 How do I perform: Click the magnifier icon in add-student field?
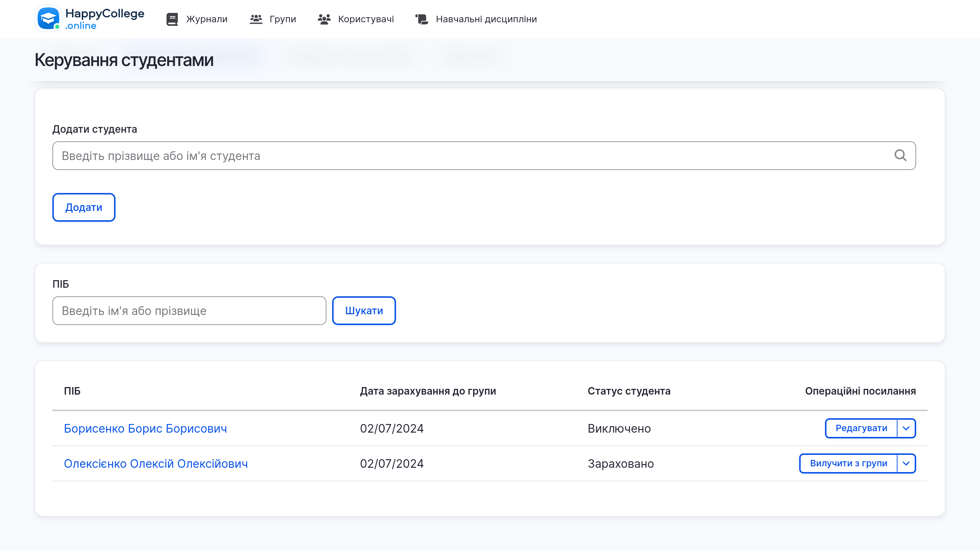tap(900, 155)
